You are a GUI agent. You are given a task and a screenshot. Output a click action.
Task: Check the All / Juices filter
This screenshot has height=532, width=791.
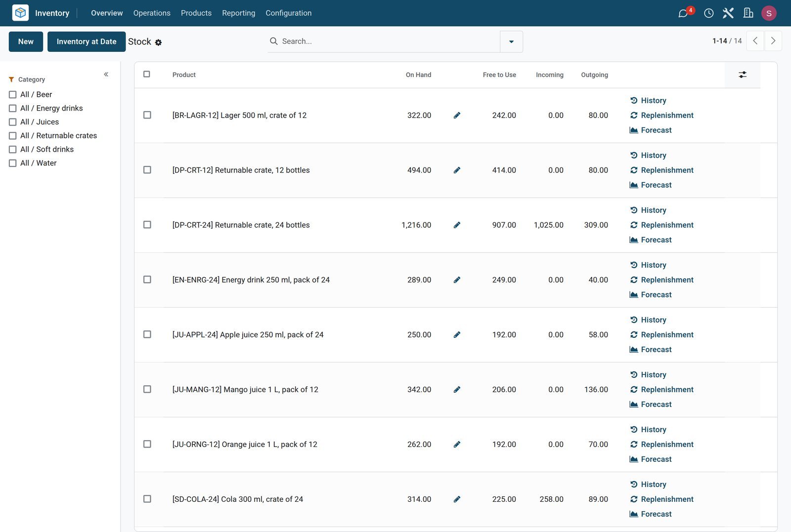13,122
